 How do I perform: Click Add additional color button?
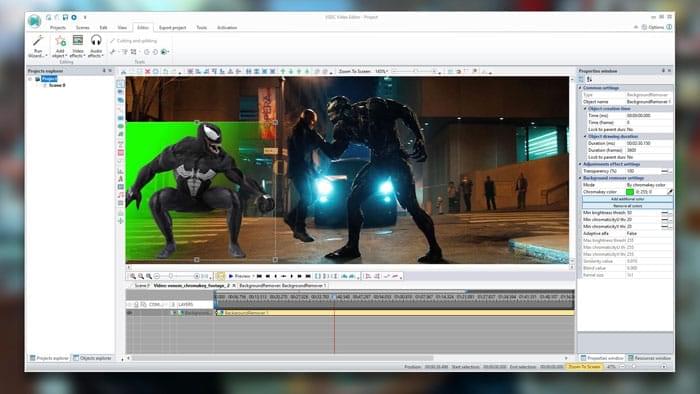[627, 199]
